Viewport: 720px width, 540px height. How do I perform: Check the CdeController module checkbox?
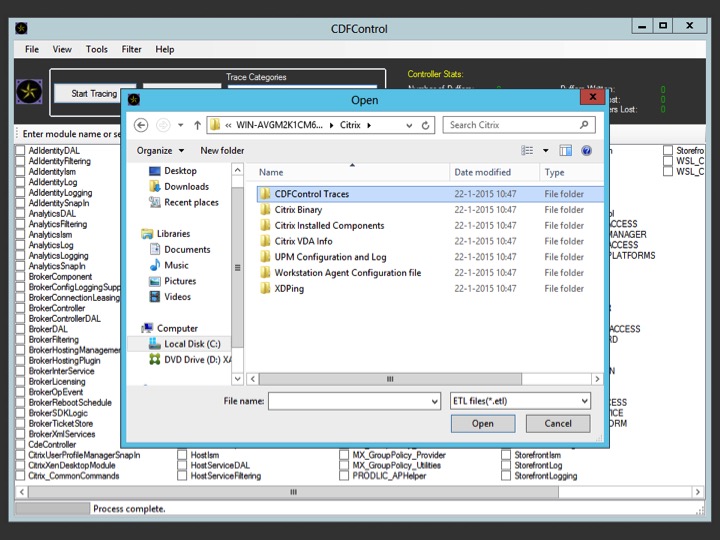20,444
